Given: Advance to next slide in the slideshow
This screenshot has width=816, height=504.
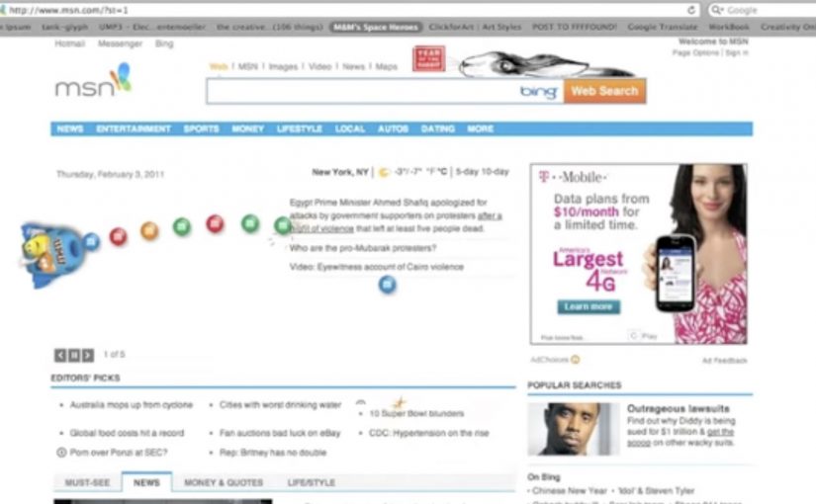Looking at the screenshot, I should pos(88,355).
